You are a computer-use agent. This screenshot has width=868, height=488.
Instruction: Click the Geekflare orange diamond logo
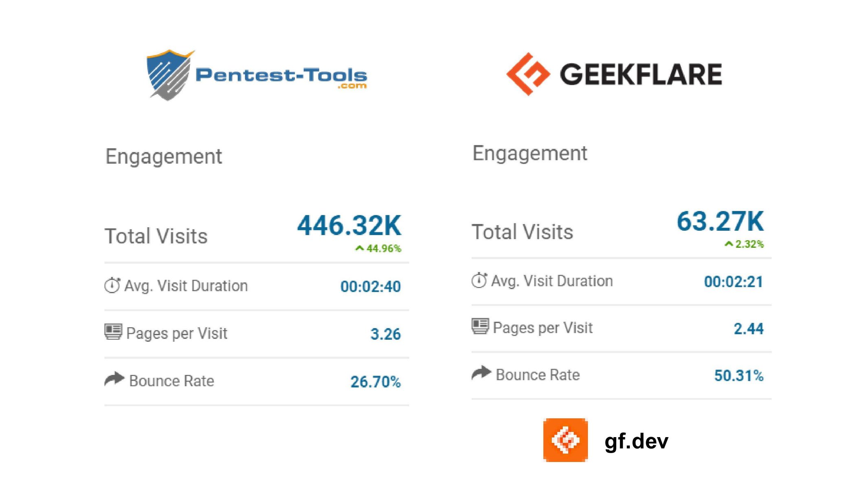click(x=528, y=74)
